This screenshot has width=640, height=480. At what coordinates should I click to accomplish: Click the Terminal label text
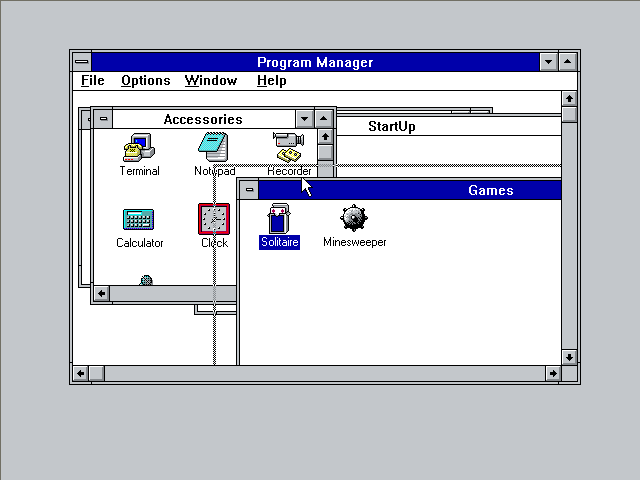click(x=140, y=171)
